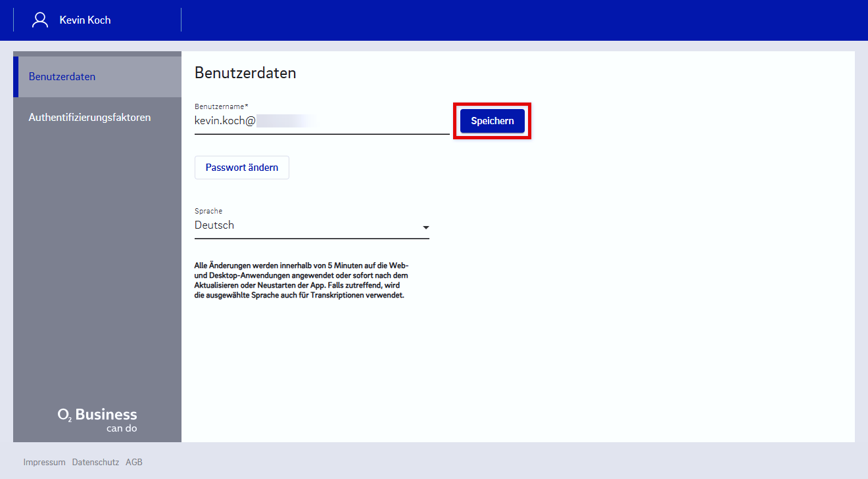Switch to the Authentifizierungsfaktoren tab
This screenshot has width=868, height=479.
(89, 118)
